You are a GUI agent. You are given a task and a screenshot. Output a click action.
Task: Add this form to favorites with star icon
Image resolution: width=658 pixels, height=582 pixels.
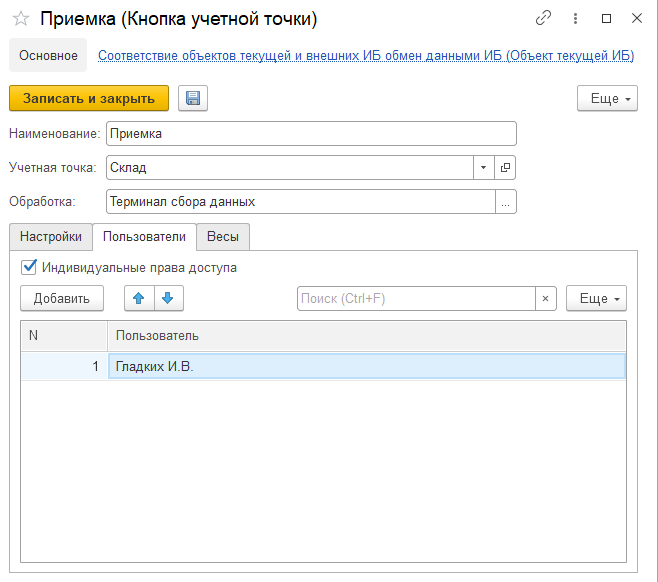(20, 18)
